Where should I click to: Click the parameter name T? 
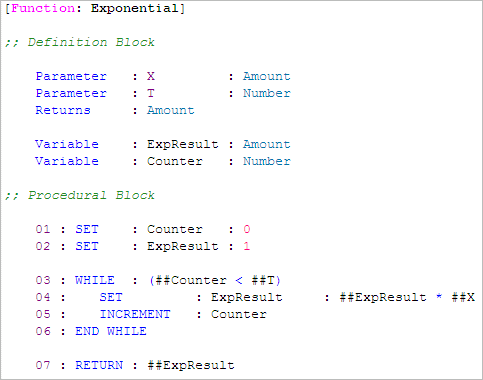151,93
